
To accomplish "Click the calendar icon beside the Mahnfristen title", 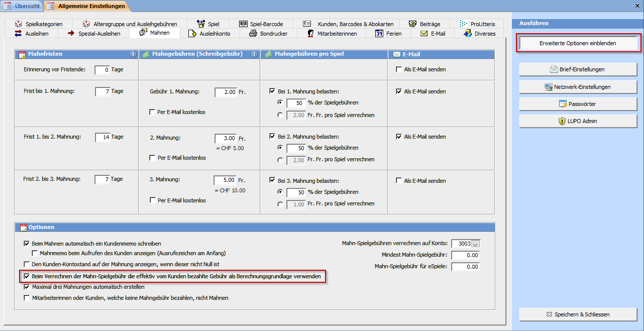I will [22, 54].
